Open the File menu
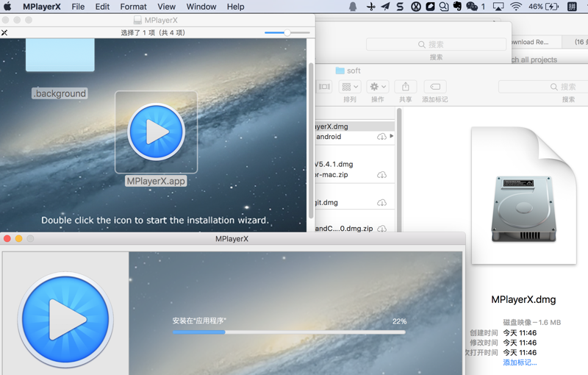 (x=78, y=7)
